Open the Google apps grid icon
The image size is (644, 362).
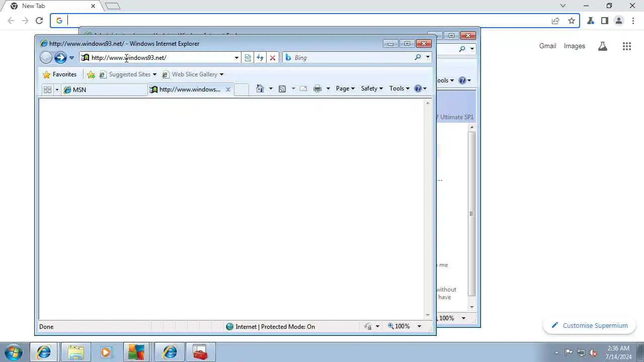[626, 46]
